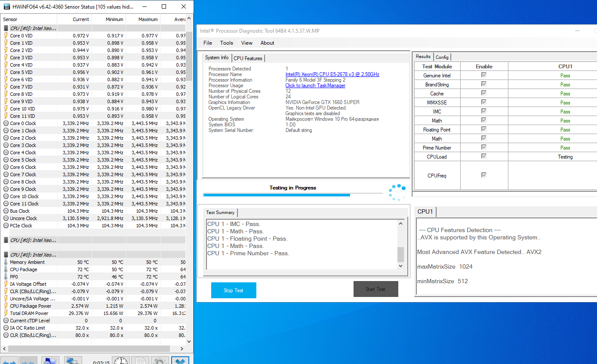Open HWiNFO sensor settings gear icon

point(159,361)
